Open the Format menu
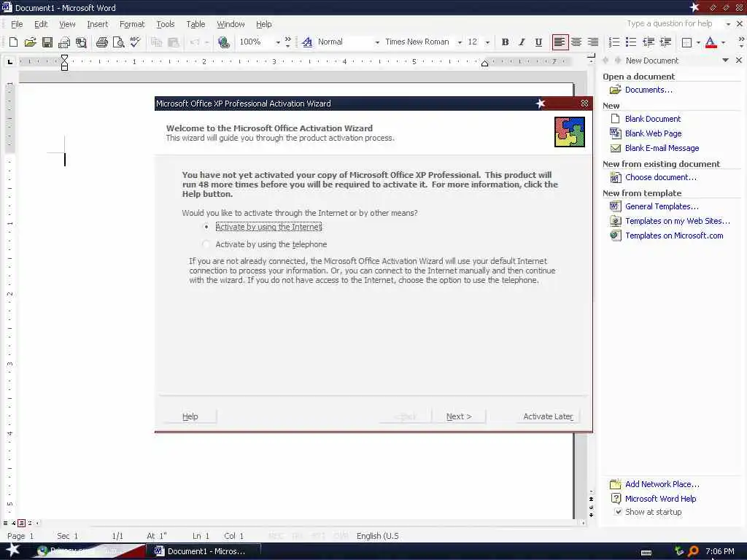Image resolution: width=747 pixels, height=560 pixels. tap(132, 24)
